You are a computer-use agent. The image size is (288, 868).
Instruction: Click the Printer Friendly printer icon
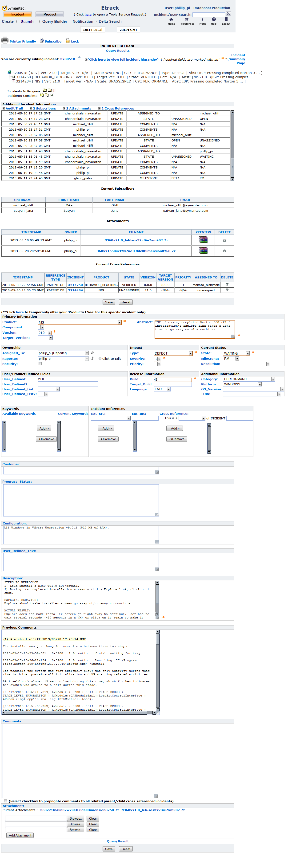(5, 40)
